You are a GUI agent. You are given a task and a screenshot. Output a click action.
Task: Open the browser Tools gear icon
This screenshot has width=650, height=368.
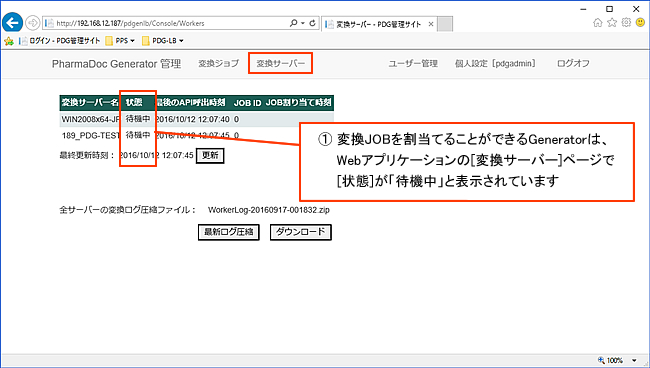(626, 22)
